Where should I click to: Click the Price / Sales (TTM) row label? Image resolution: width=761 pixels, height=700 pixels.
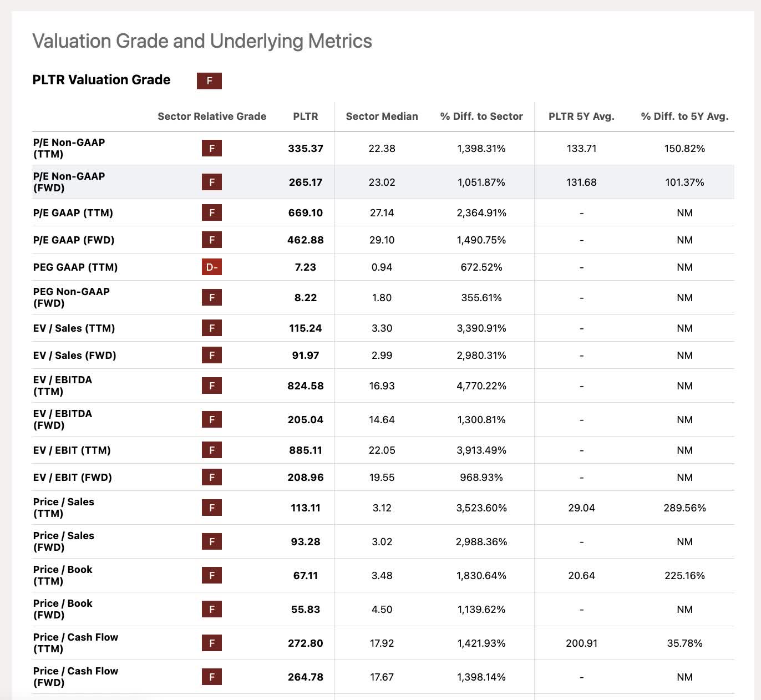[63, 507]
